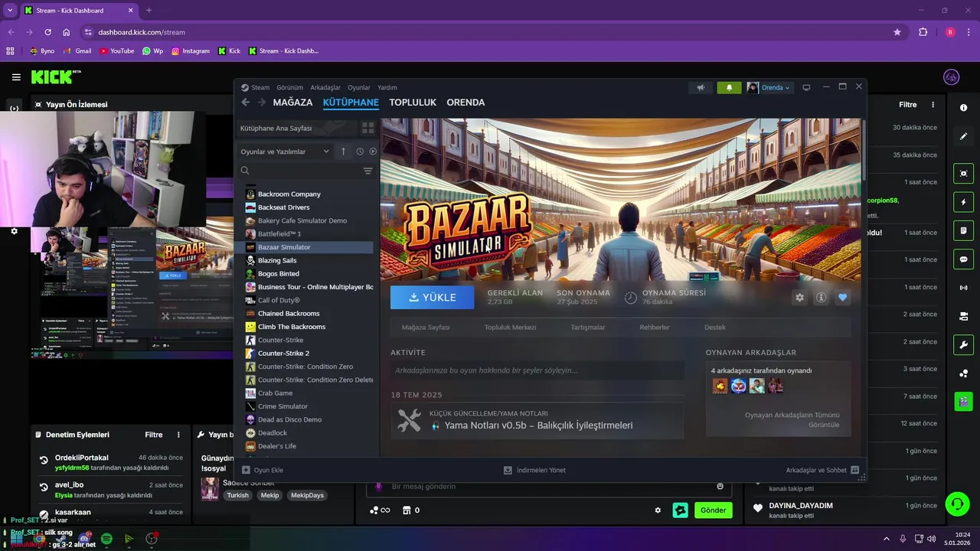Open the ORENDA profile tab
This screenshot has width=980, height=551.
click(x=465, y=103)
